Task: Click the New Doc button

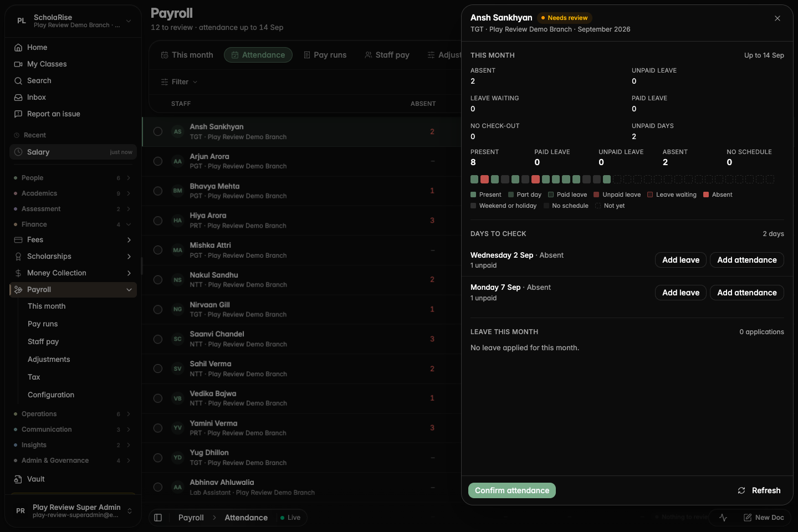Action: click(x=764, y=518)
